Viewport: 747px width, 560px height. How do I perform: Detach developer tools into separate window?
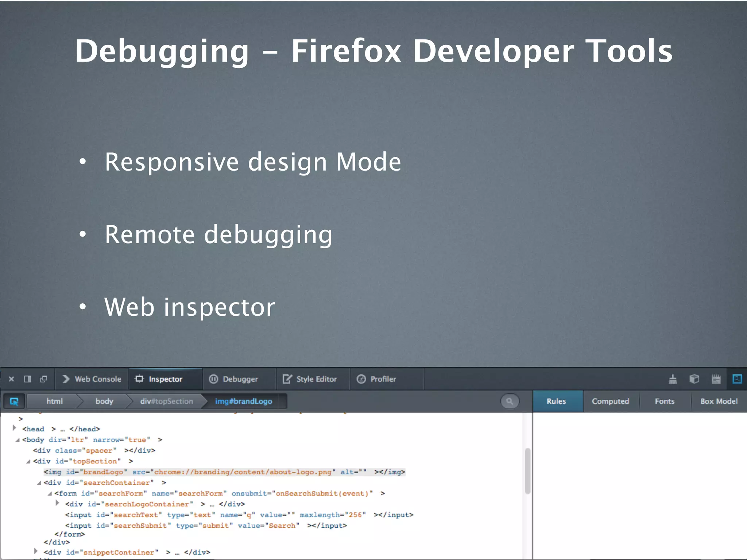coord(43,379)
